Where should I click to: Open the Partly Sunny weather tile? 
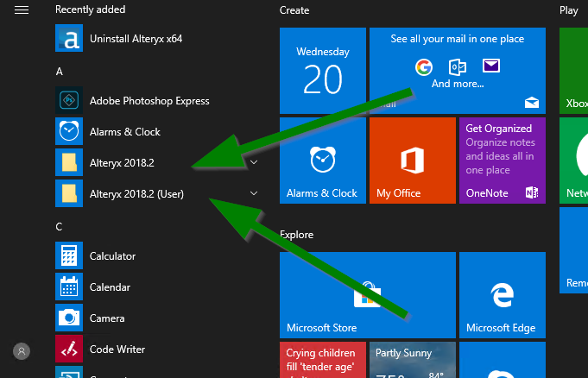[x=413, y=360]
